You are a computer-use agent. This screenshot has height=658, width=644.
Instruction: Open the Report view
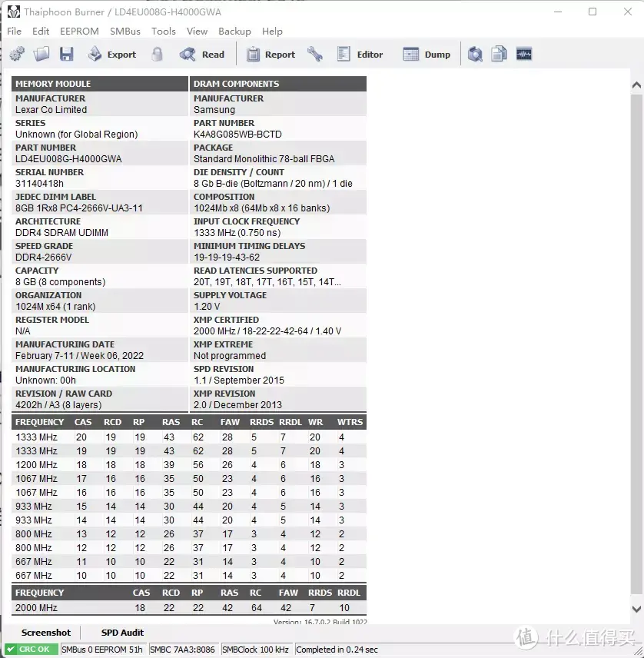(x=271, y=55)
